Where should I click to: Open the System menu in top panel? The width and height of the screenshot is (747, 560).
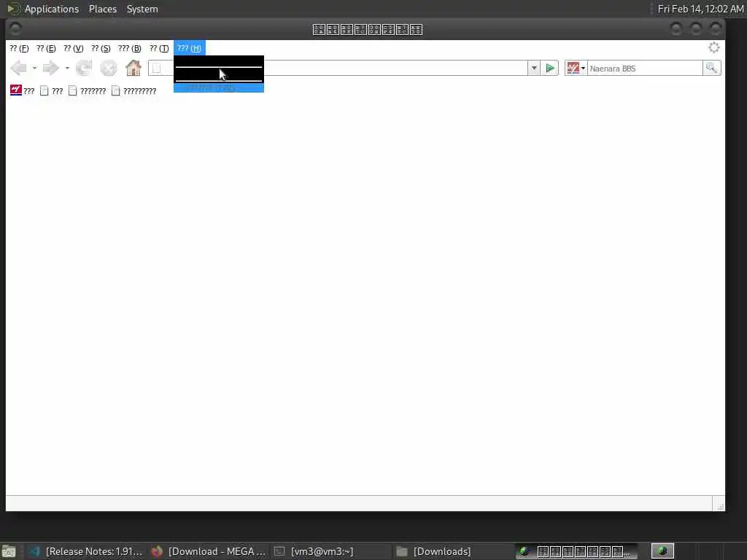click(142, 9)
